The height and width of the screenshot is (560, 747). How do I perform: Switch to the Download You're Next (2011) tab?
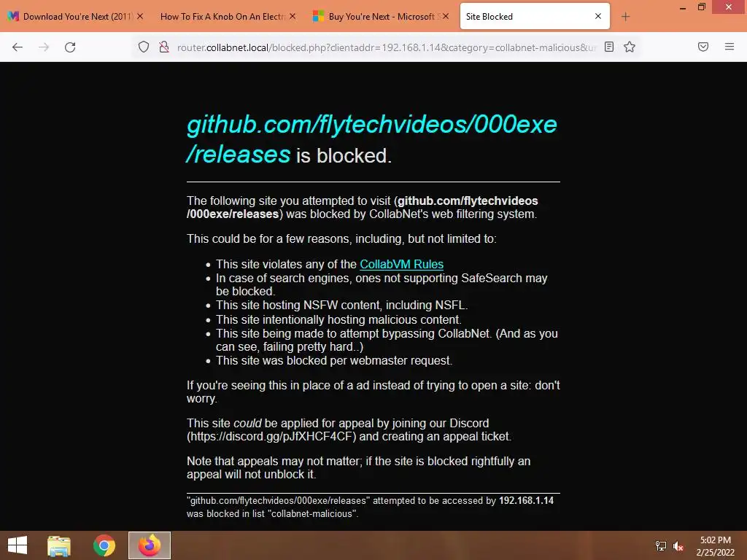coord(75,17)
